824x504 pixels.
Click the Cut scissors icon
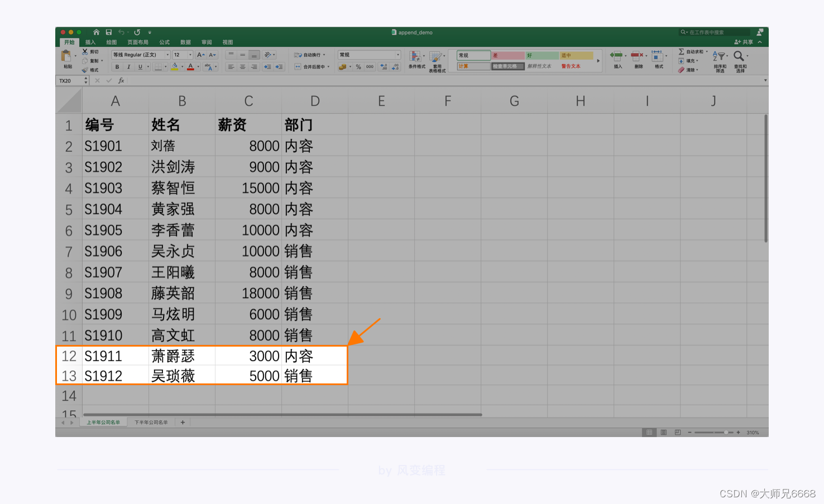(x=85, y=51)
